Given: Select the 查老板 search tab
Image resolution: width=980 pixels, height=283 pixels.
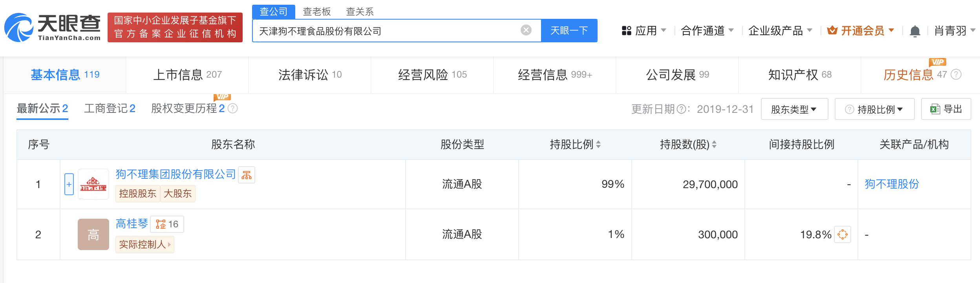Looking at the screenshot, I should click(x=317, y=12).
